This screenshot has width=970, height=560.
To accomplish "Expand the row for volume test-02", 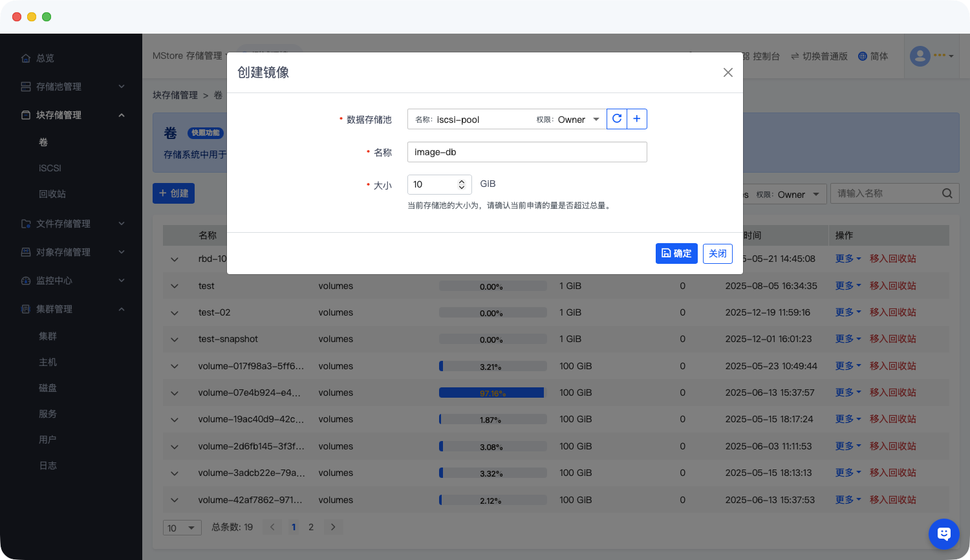I will coord(175,313).
